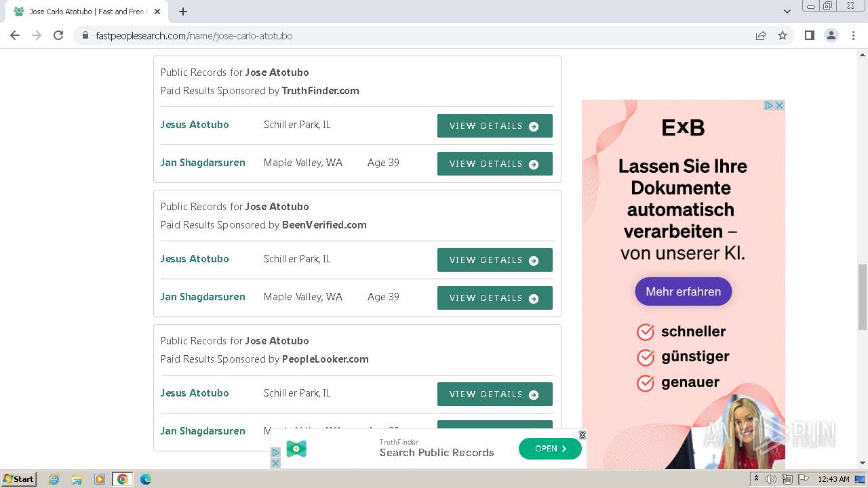Bookmark this page with the star icon

(x=783, y=35)
